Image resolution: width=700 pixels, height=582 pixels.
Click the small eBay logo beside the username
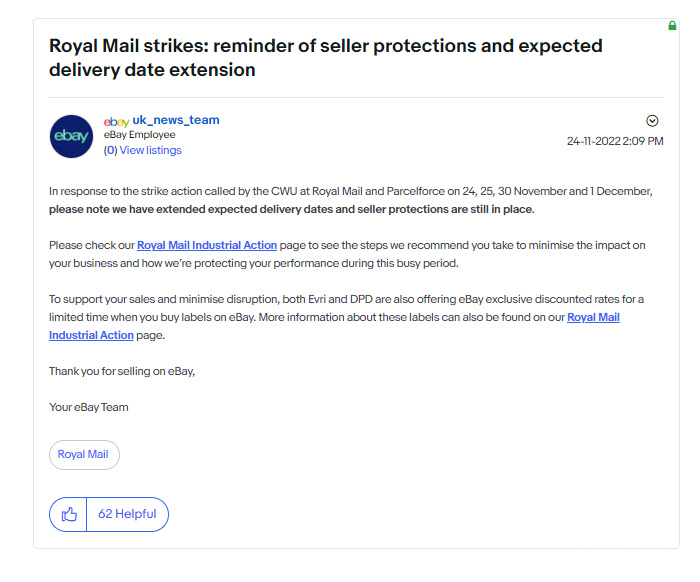116,121
